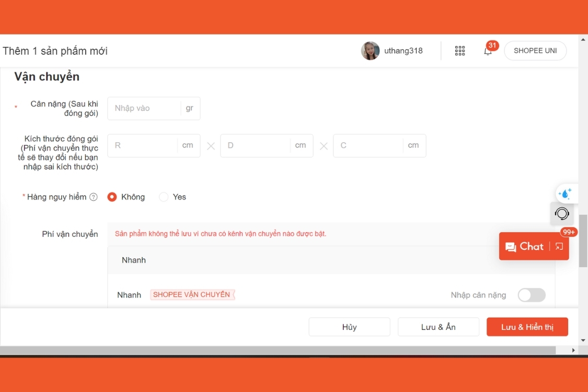Expand the Nhanh shipping group header
This screenshot has width=588, height=392.
click(x=331, y=260)
